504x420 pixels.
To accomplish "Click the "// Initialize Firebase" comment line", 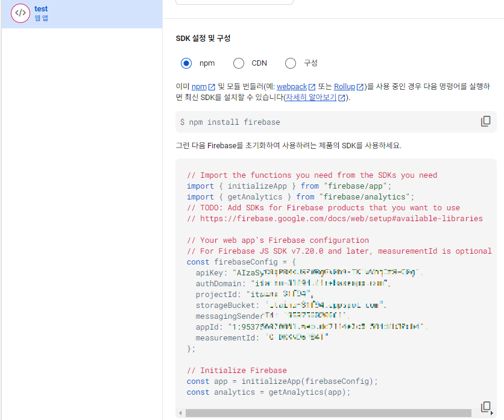I will point(237,370).
